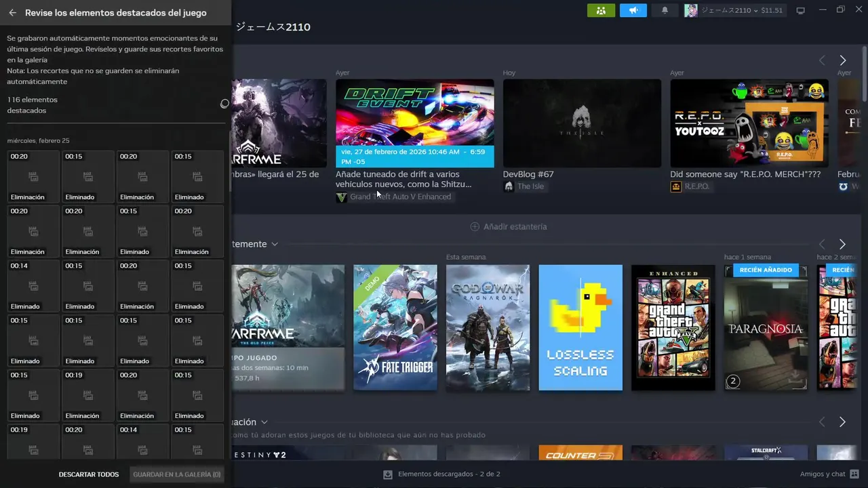
Task: Select the Lossless Scaling tile
Action: tap(580, 327)
